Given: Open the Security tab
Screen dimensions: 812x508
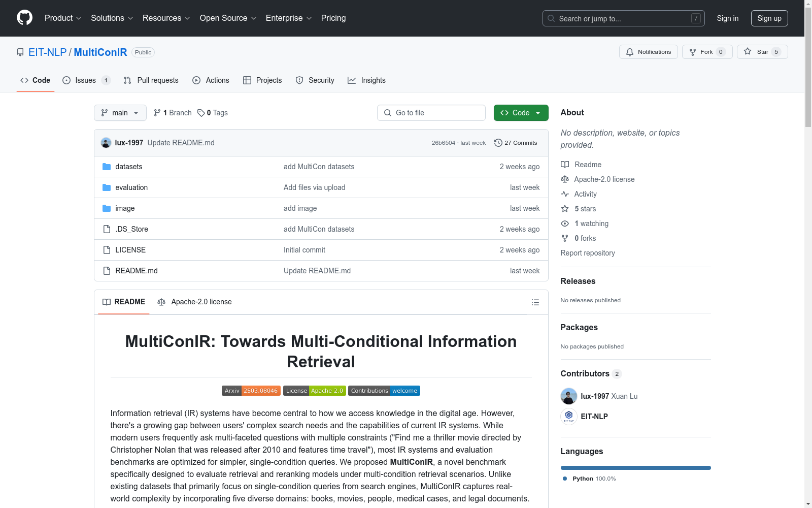Looking at the screenshot, I should (315, 80).
